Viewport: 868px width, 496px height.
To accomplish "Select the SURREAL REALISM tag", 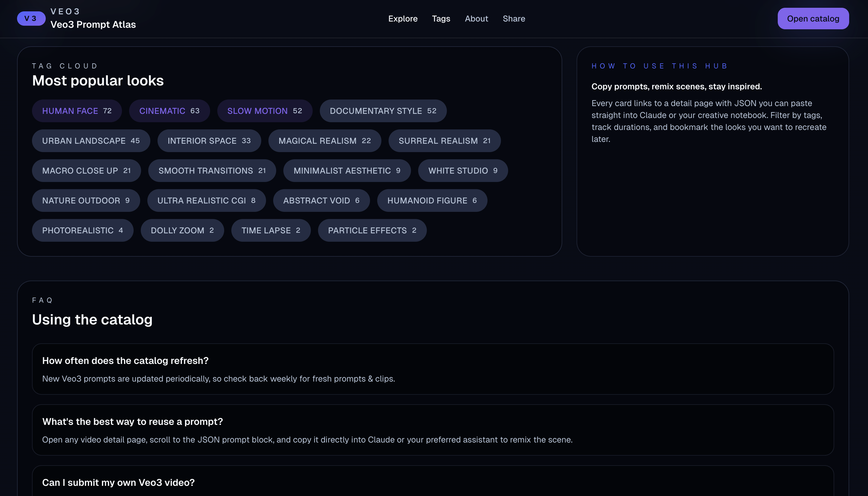I will (x=444, y=141).
